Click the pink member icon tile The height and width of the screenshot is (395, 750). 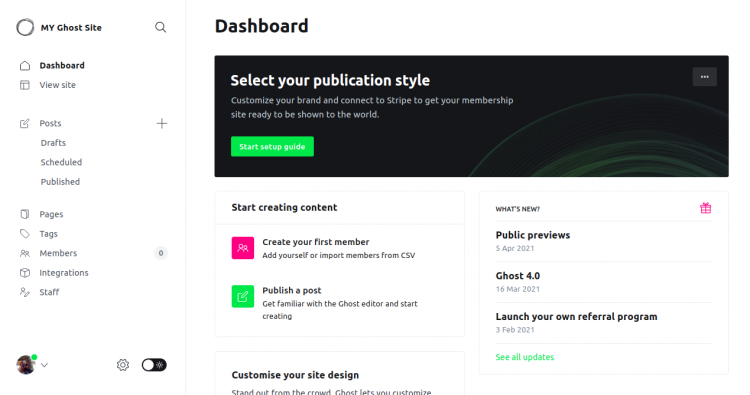coord(243,248)
